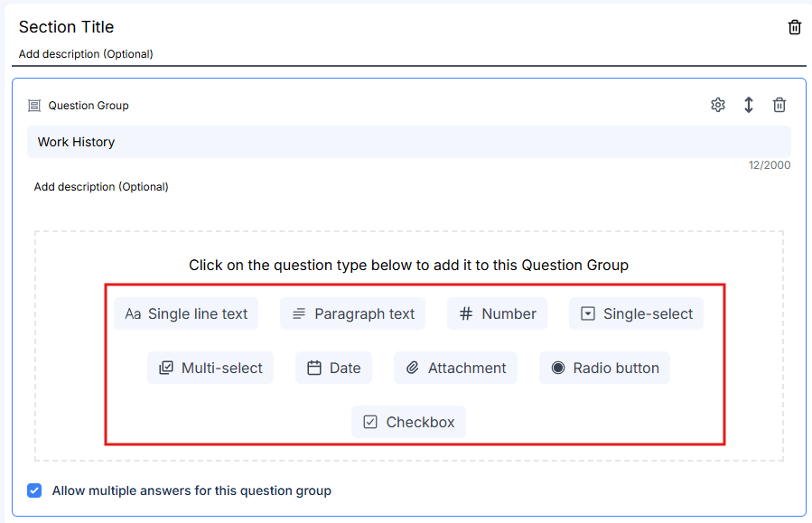Click the paperclip icon on Attachment
Viewport: 812px width, 523px height.
[x=413, y=368]
